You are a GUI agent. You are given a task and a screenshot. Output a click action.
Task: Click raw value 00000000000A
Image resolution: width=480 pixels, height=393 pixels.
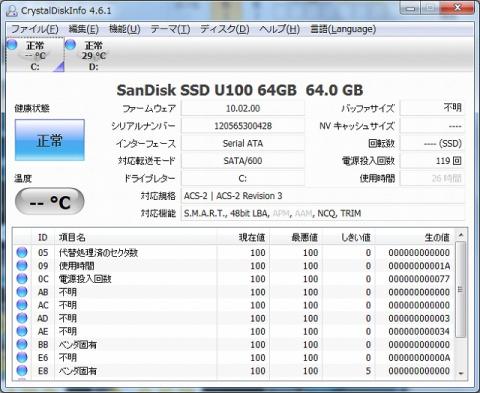pos(419,358)
